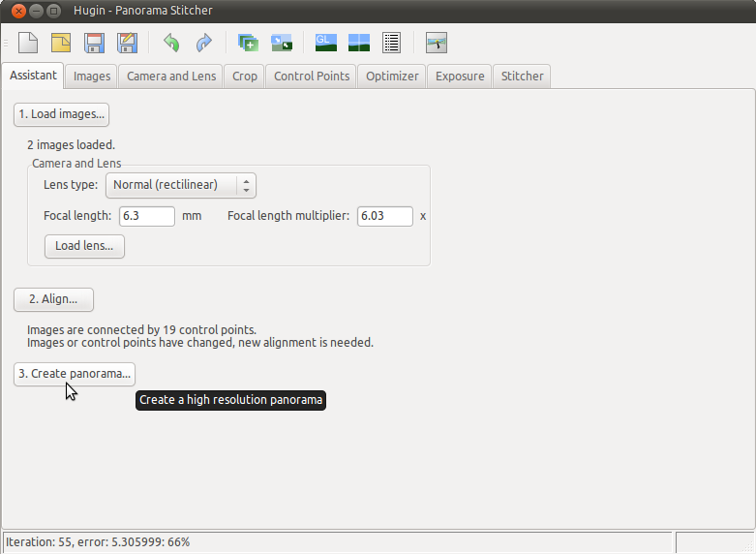Open the Control Points tab
Viewport: 756px width, 554px height.
coord(312,77)
